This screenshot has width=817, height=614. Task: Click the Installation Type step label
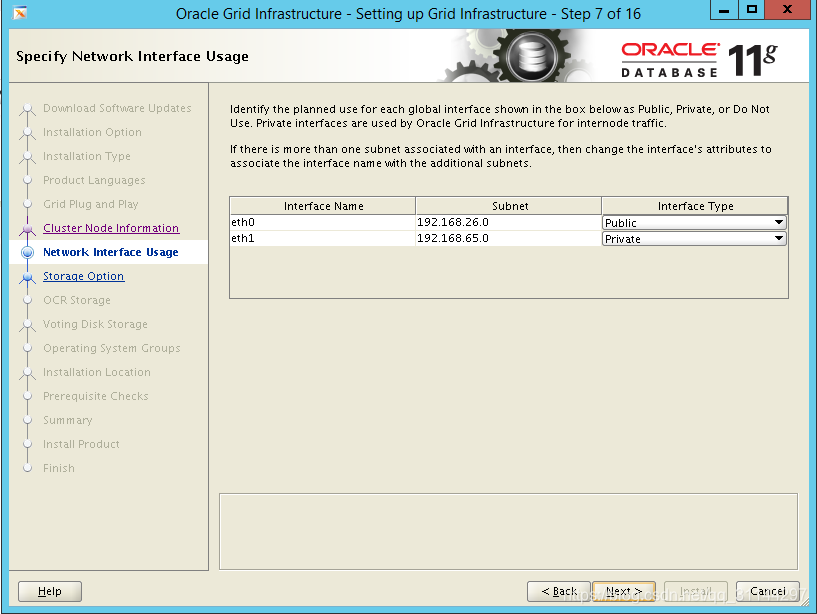[x=86, y=156]
